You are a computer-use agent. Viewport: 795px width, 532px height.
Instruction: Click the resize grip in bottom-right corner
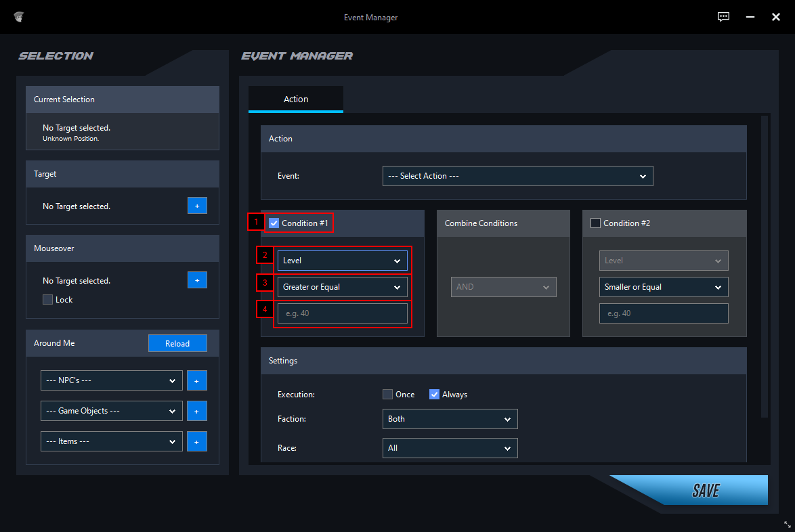pos(787,525)
